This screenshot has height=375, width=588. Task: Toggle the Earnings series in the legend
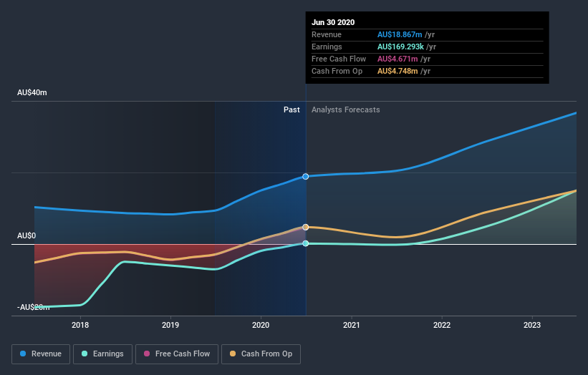pyautogui.click(x=102, y=354)
